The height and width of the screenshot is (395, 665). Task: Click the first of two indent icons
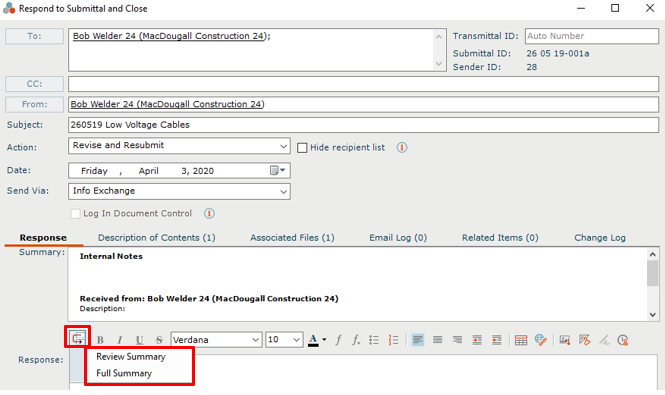pos(477,340)
